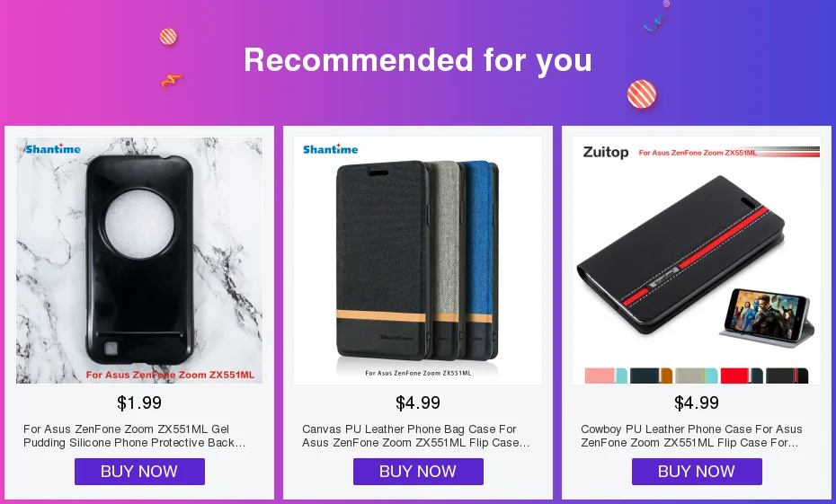Open the Canvas PU Leather Phone Bag title
This screenshot has width=836, height=504.
coord(416,436)
